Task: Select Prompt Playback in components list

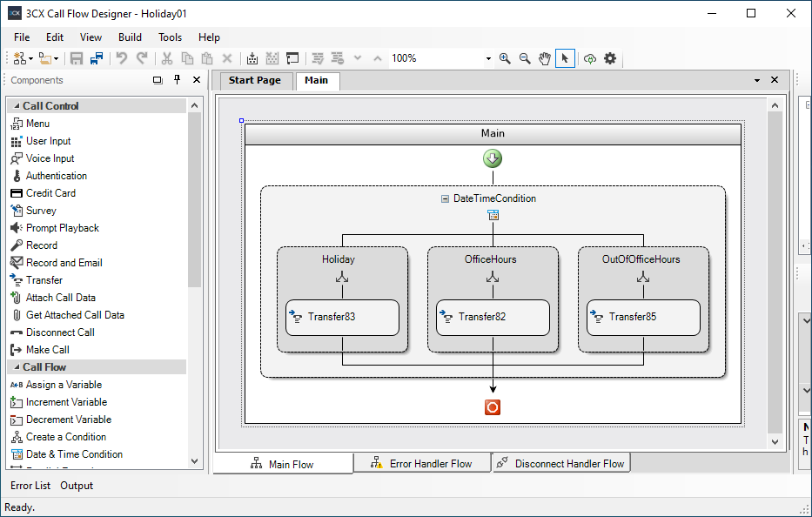Action: click(x=62, y=228)
